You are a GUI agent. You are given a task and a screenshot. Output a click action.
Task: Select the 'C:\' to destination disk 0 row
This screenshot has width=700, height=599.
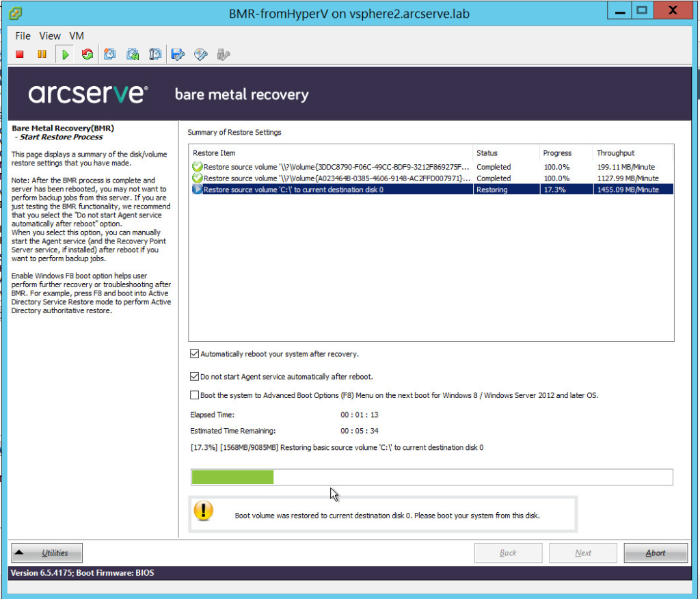click(432, 189)
